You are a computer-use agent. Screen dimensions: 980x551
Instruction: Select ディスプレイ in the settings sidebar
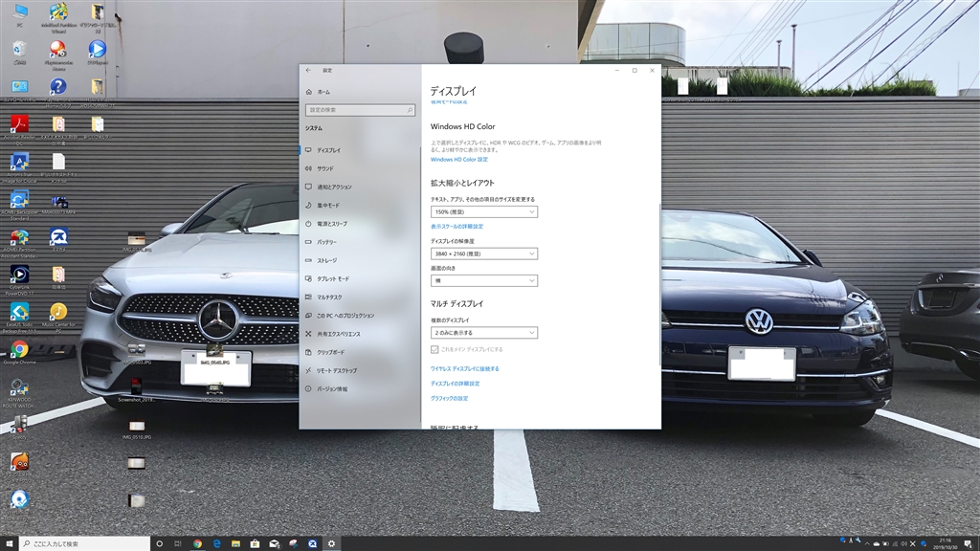[x=360, y=150]
